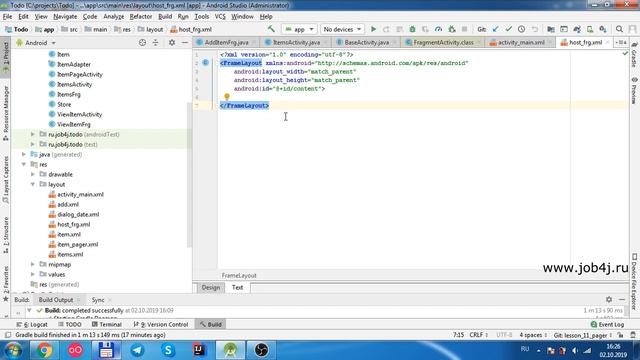640x360 pixels.
Task: Expand the mipmap folder
Action: click(x=33, y=264)
